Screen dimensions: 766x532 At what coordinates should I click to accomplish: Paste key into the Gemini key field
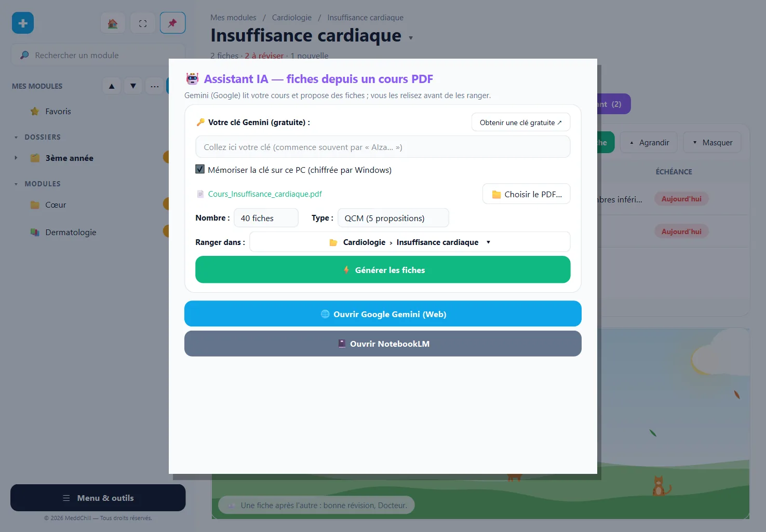click(x=383, y=147)
